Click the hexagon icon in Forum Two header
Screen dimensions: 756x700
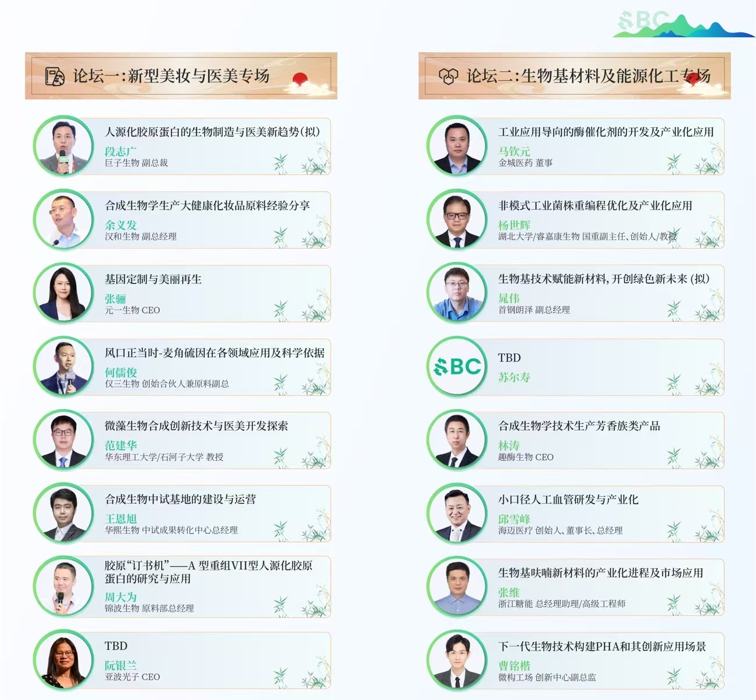[x=449, y=76]
